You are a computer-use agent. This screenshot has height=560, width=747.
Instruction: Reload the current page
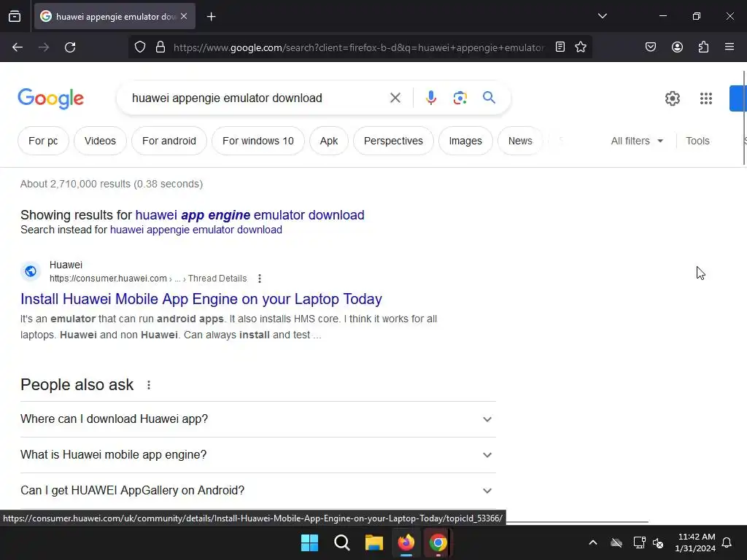click(x=70, y=47)
